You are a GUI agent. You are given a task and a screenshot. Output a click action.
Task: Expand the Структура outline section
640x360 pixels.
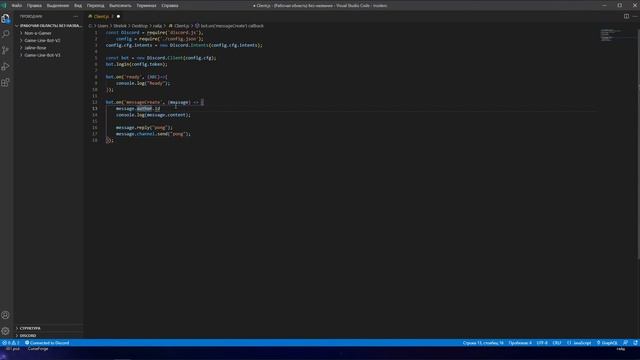point(49,328)
